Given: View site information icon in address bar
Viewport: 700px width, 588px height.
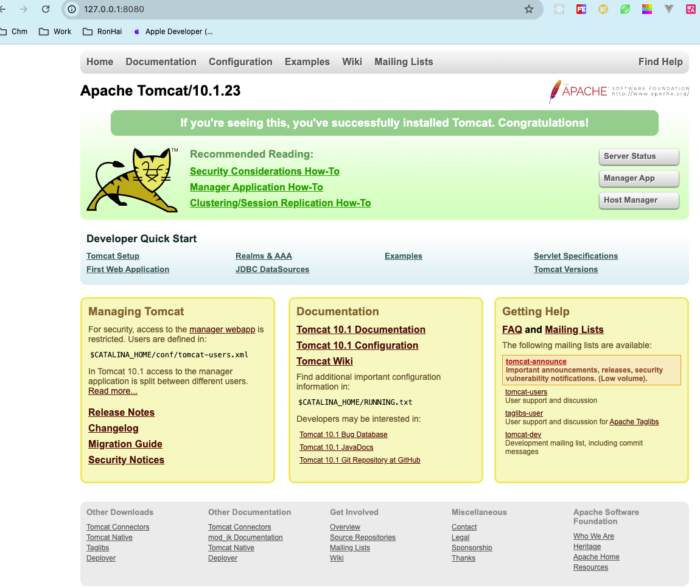Looking at the screenshot, I should pos(72,9).
